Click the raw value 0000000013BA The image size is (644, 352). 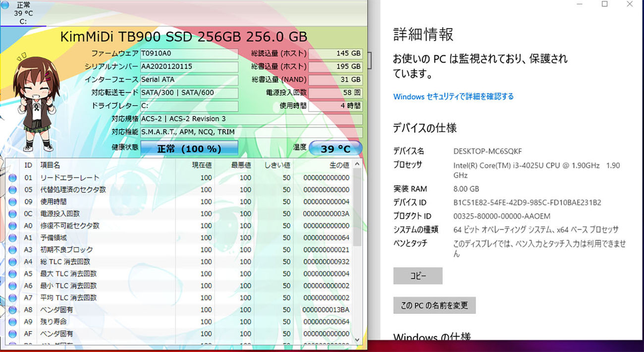(325, 310)
